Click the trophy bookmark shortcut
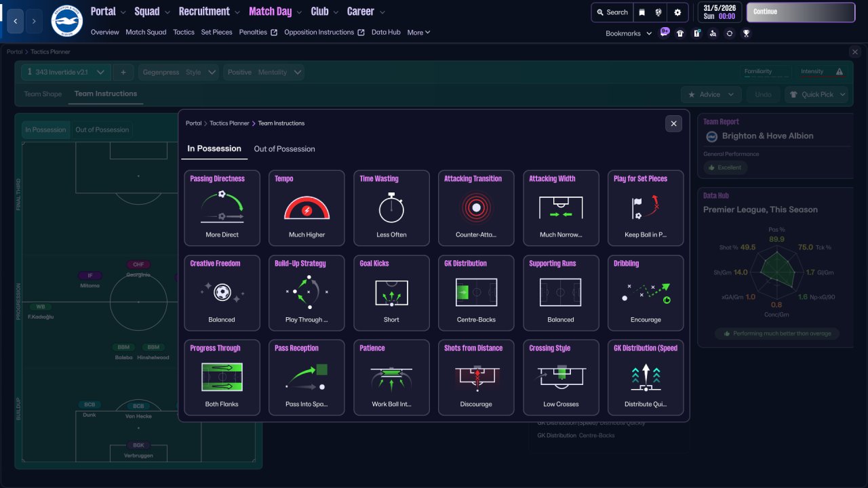 (746, 33)
